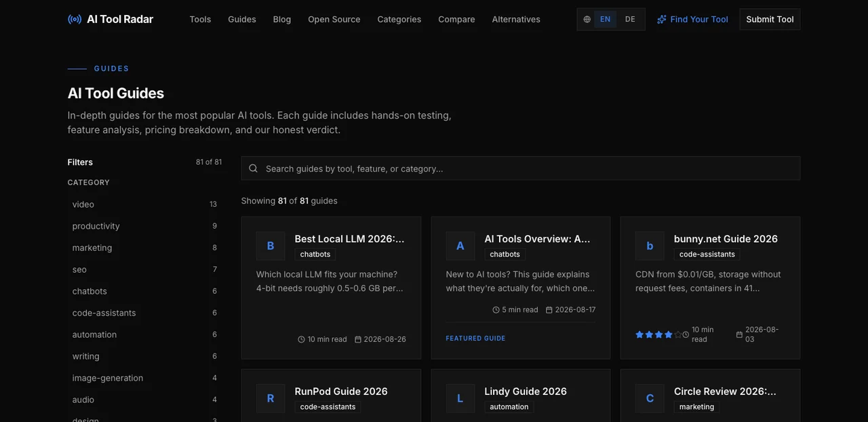
Task: Open the Lindy Guide 2026 title
Action: 526,391
